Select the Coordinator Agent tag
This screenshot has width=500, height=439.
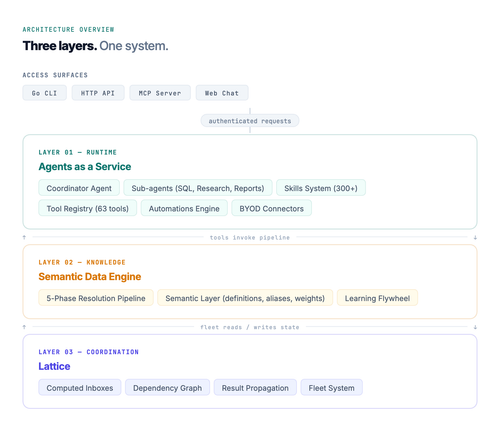tap(79, 188)
